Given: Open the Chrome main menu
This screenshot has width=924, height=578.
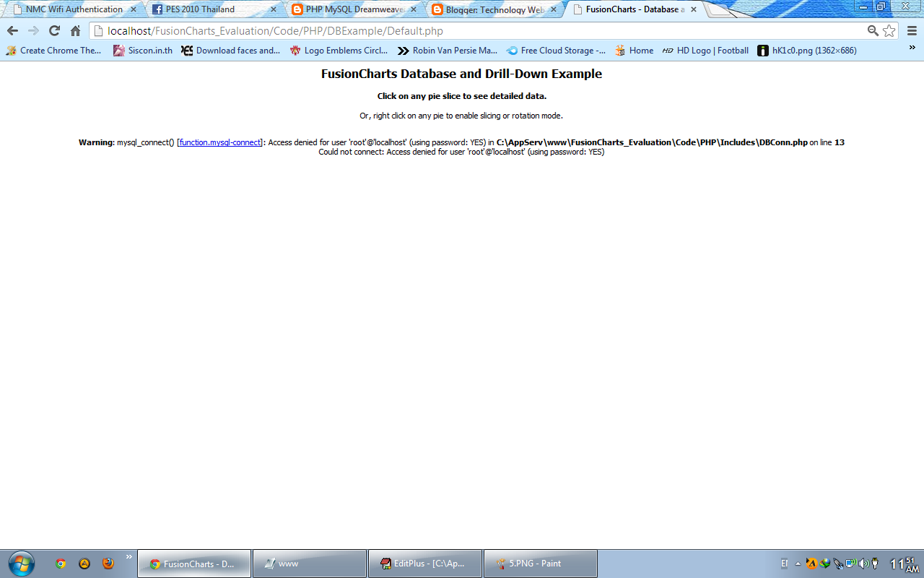Looking at the screenshot, I should [x=911, y=31].
